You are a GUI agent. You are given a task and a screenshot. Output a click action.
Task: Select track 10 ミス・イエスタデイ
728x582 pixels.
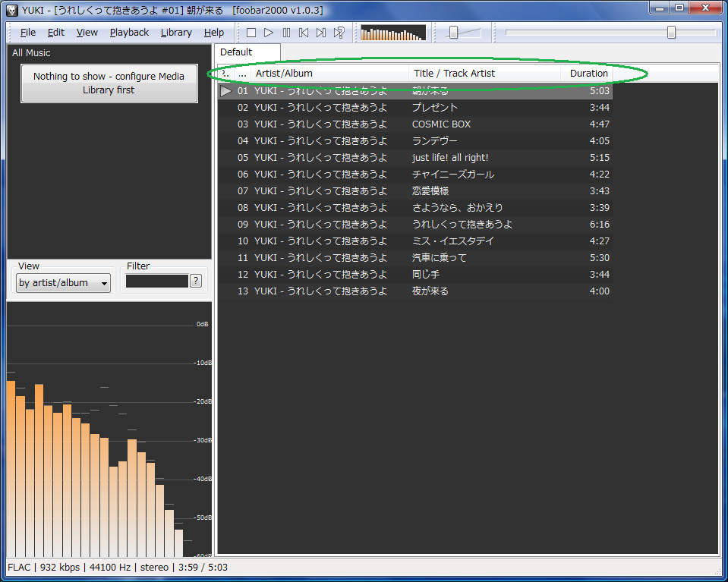415,241
